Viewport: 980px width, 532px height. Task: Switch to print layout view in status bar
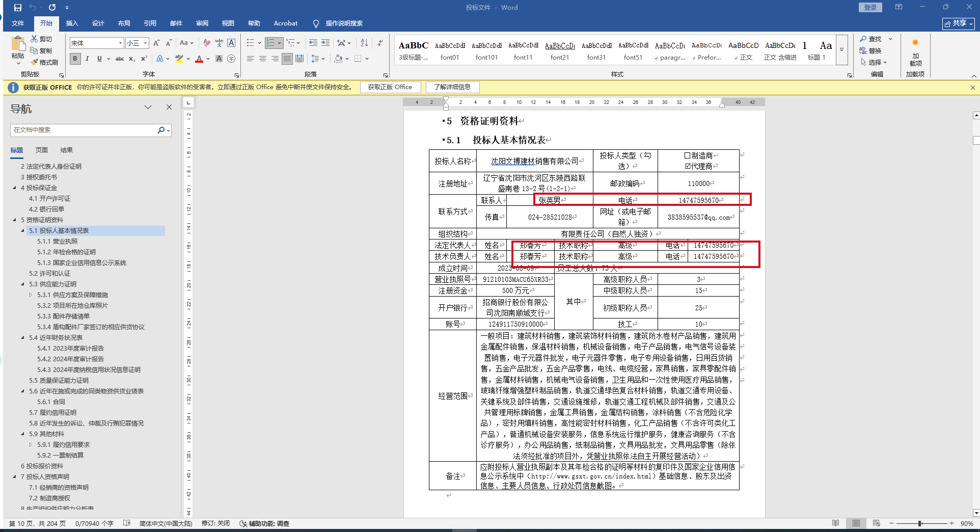(x=856, y=523)
